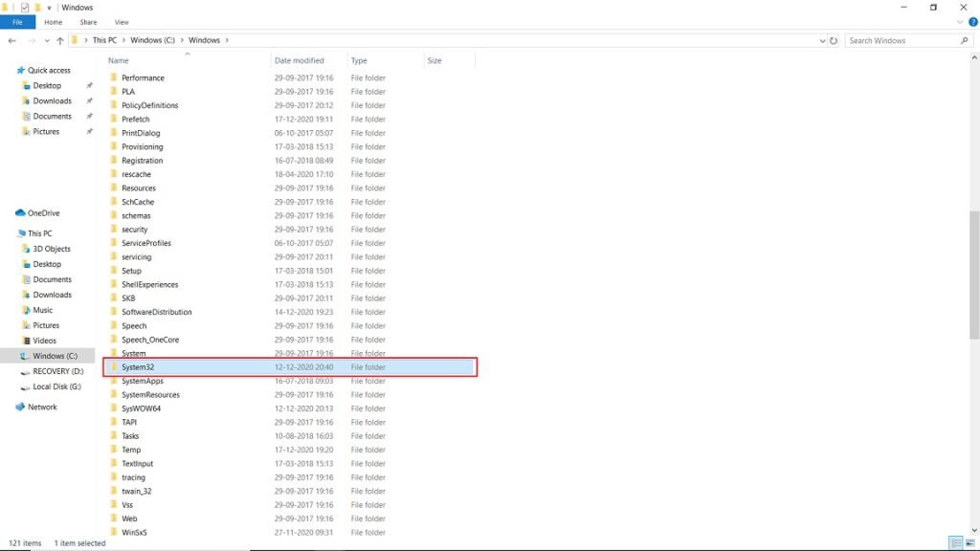Open the View ribbon tab
Screen dimensions: 980x551
pos(122,22)
